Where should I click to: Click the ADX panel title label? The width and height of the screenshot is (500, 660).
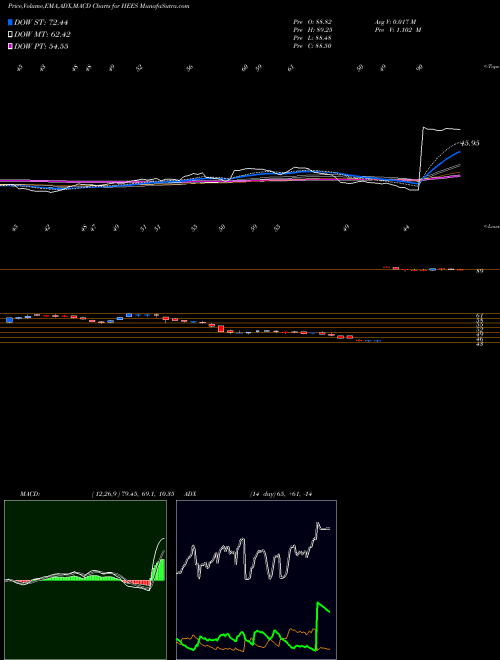(x=190, y=494)
